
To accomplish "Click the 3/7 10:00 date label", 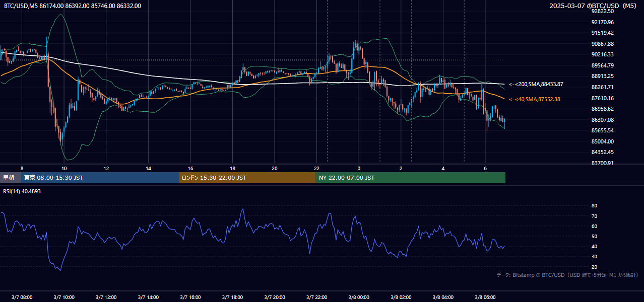I will click(64, 297).
